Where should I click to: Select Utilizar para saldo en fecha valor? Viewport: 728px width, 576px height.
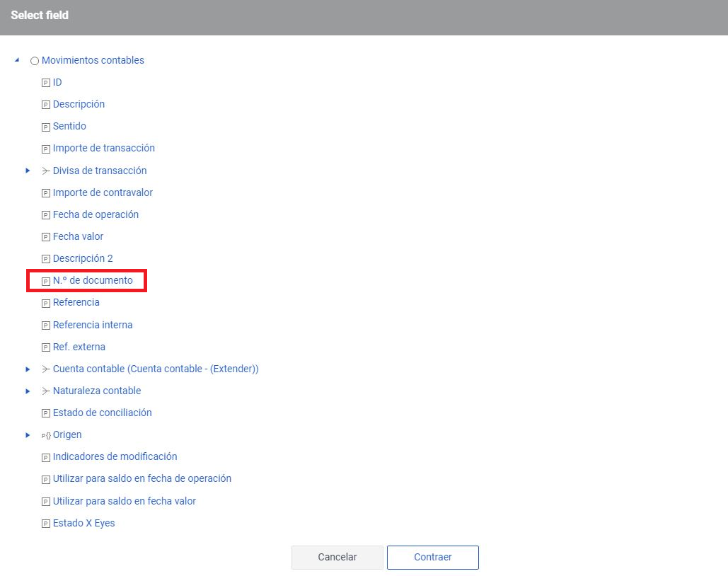124,501
